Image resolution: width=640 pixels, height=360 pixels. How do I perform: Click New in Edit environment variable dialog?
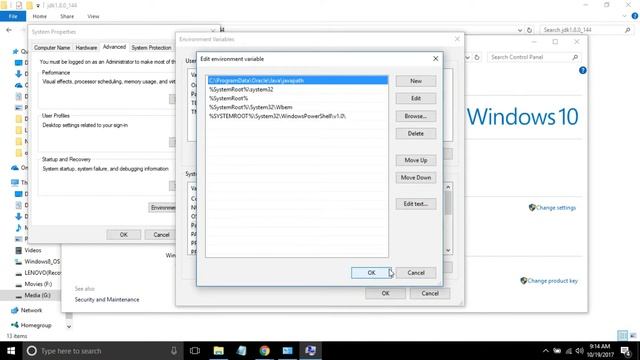pyautogui.click(x=416, y=81)
